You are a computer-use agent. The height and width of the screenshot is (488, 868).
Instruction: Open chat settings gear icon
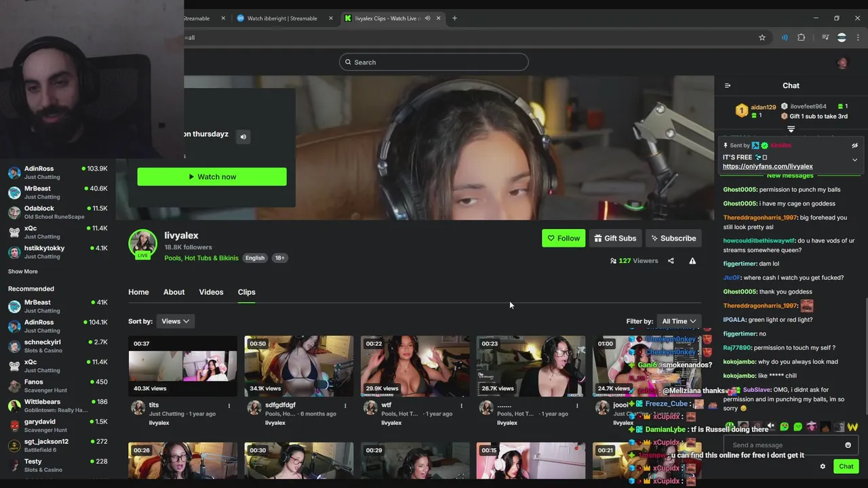tap(823, 466)
